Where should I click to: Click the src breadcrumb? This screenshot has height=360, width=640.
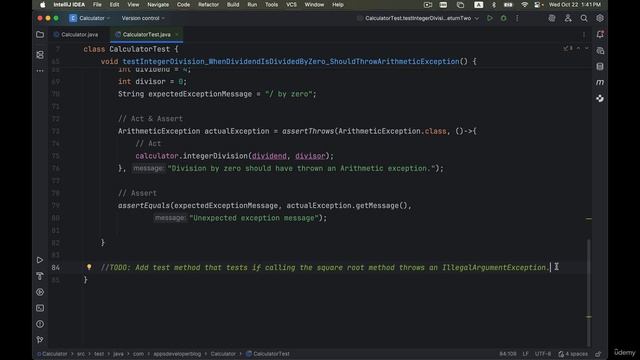coord(81,354)
